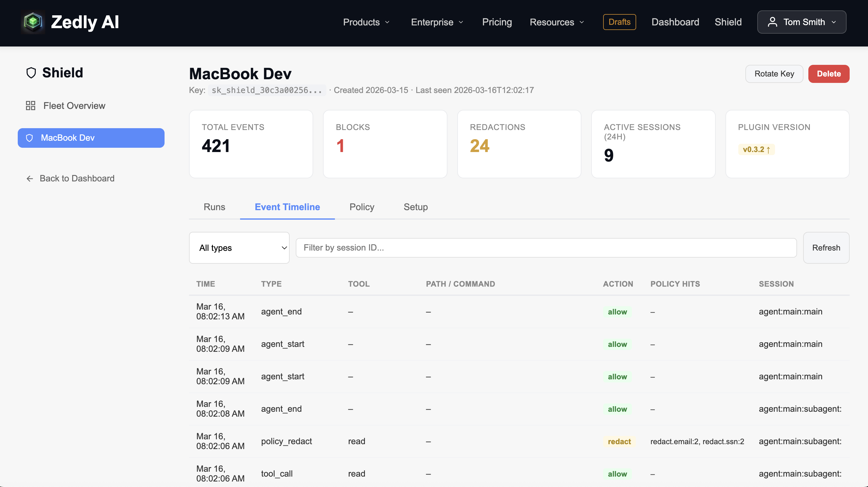The height and width of the screenshot is (487, 868).
Task: Click the Zedly AI cube logo
Action: pyautogui.click(x=33, y=22)
